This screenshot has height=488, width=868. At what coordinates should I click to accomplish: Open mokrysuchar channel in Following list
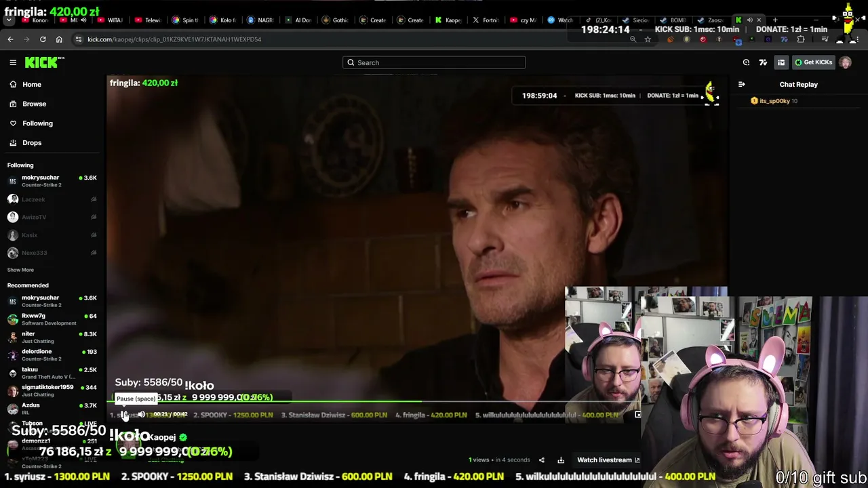(x=52, y=181)
